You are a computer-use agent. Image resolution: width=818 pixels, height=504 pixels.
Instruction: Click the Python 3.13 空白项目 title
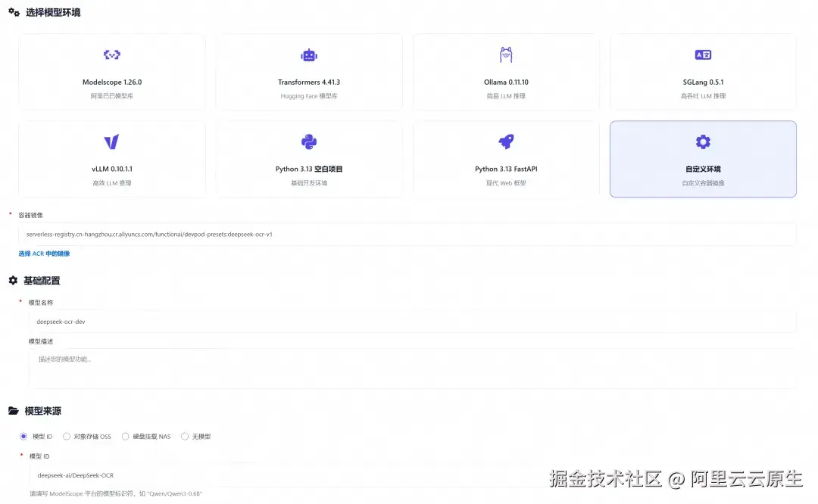point(309,169)
